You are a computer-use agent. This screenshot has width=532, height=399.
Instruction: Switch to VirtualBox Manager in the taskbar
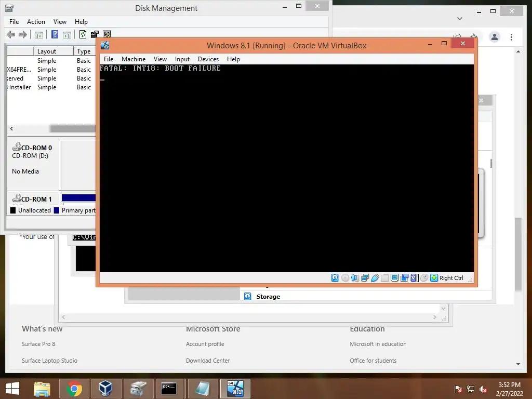tap(105, 389)
